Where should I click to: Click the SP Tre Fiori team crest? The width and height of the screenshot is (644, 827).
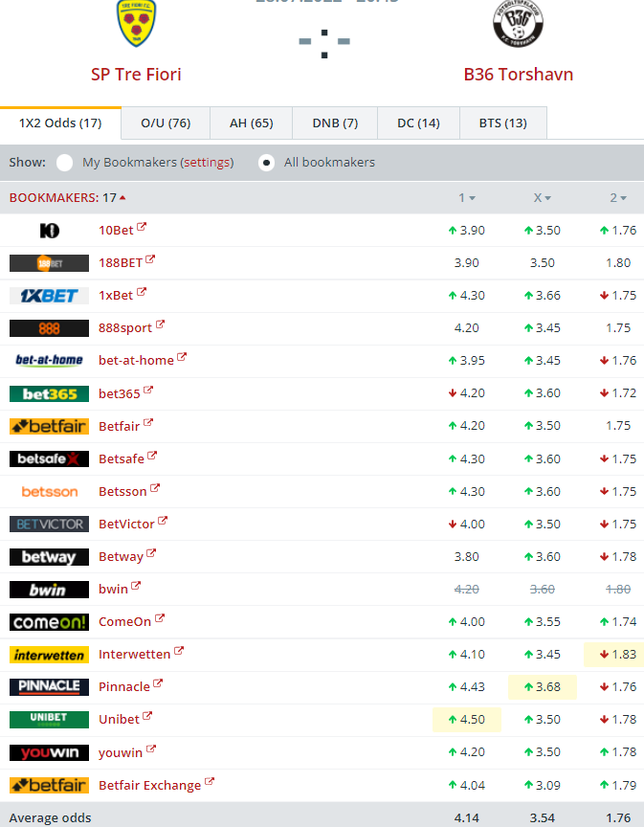click(x=136, y=25)
